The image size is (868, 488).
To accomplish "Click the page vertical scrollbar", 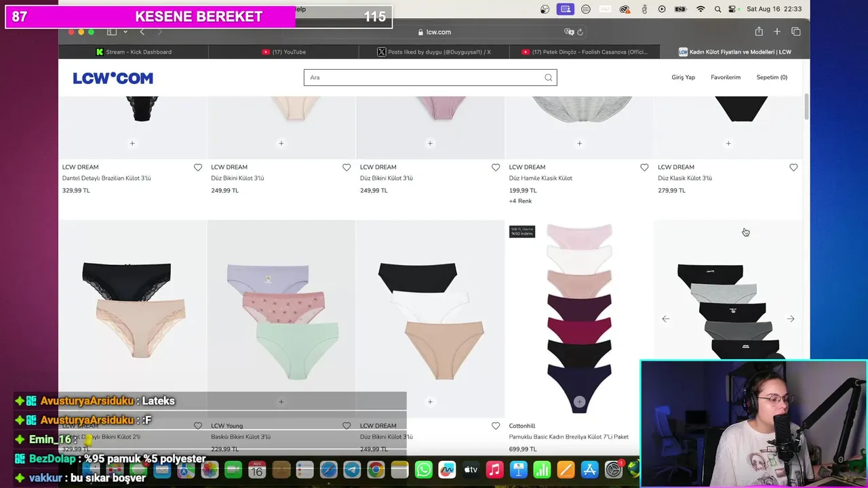I will pos(806,107).
